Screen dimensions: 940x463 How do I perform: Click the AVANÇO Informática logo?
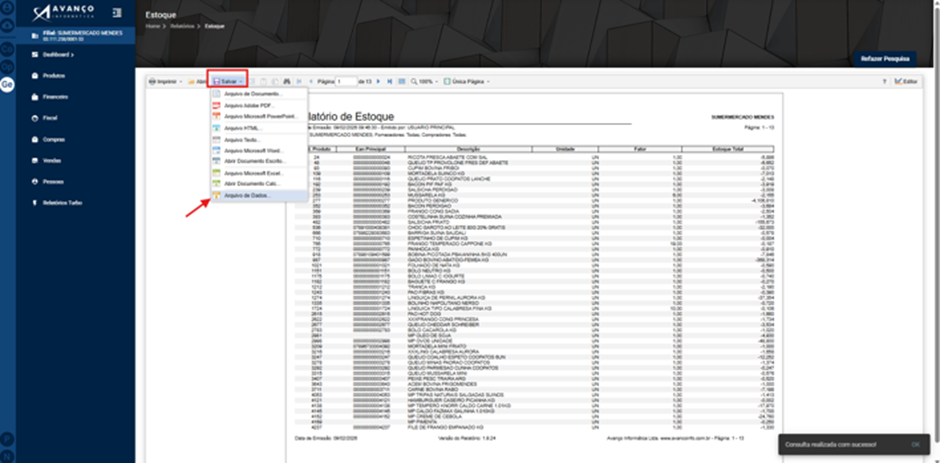pos(63,12)
